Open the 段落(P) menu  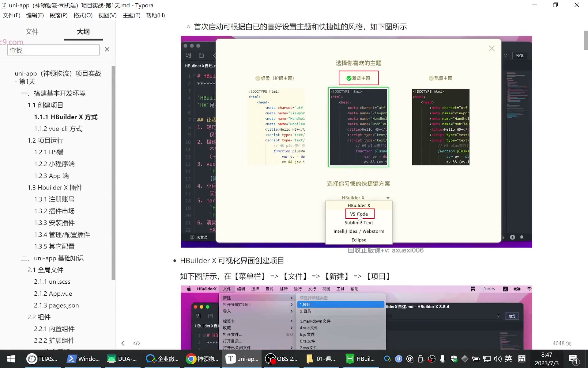[x=58, y=15]
